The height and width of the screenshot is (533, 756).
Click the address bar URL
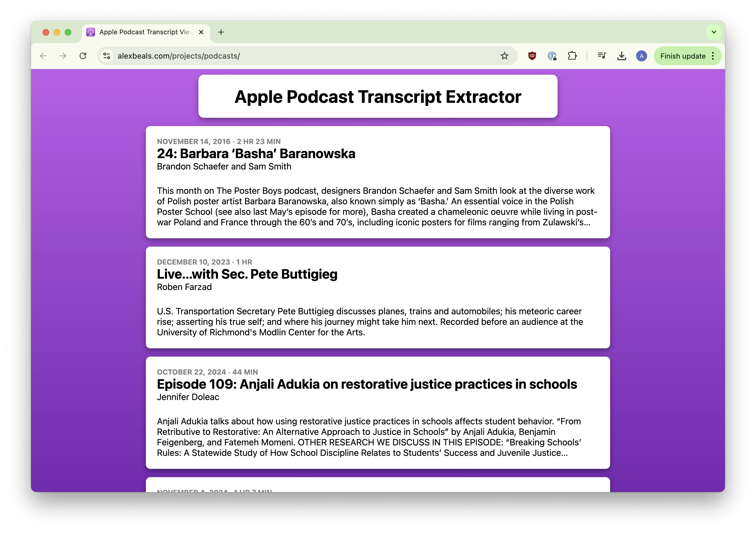(179, 56)
